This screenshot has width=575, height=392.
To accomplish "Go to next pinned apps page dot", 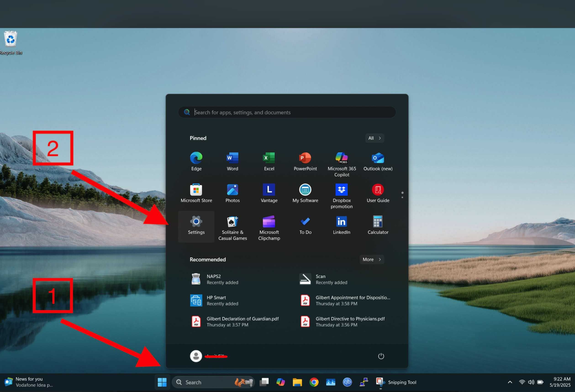I will click(402, 197).
